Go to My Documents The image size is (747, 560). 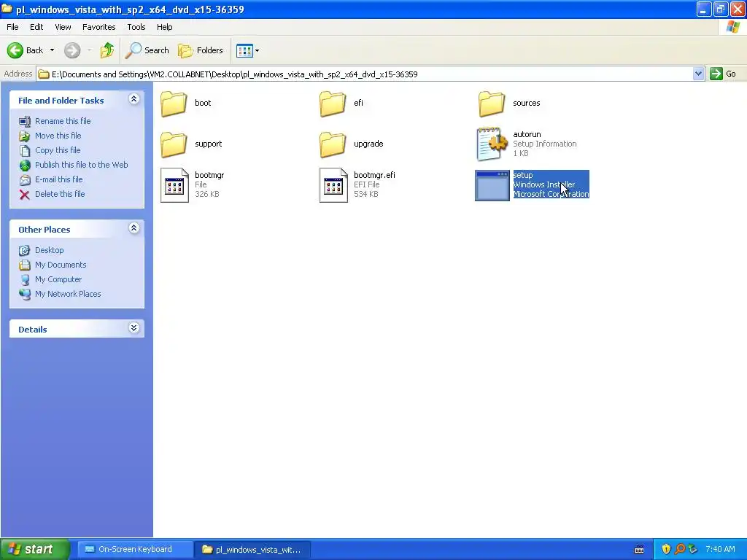(x=61, y=265)
